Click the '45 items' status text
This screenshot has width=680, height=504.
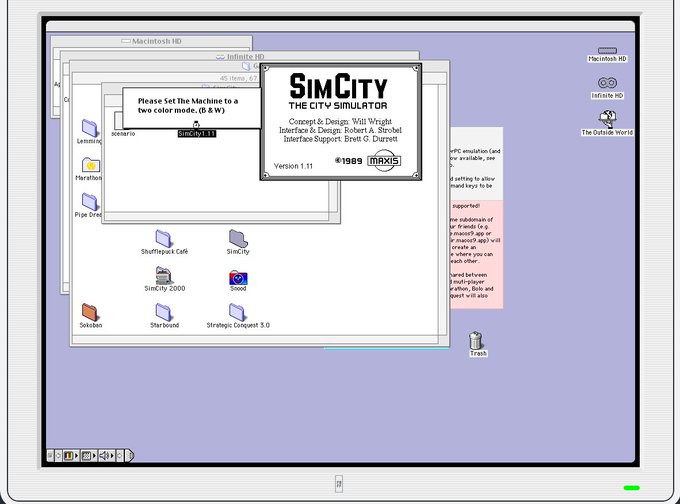coord(239,78)
